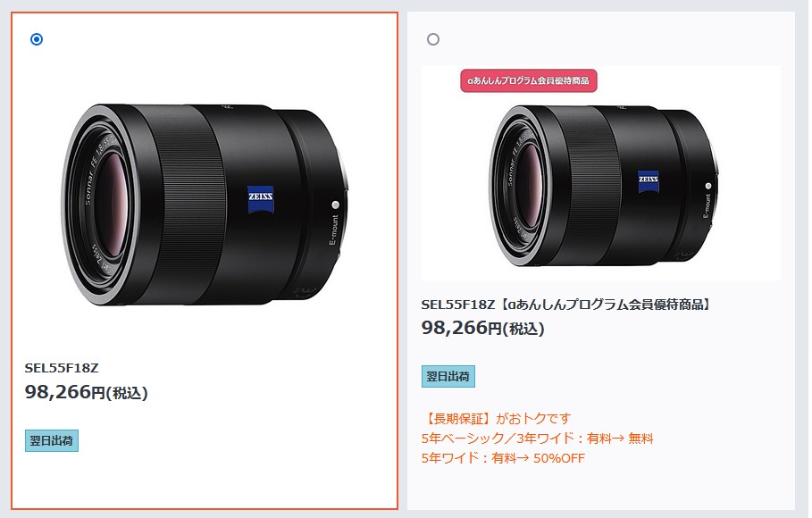Select the standard SEL55F18Z radio button
This screenshot has width=812, height=518.
[37, 39]
